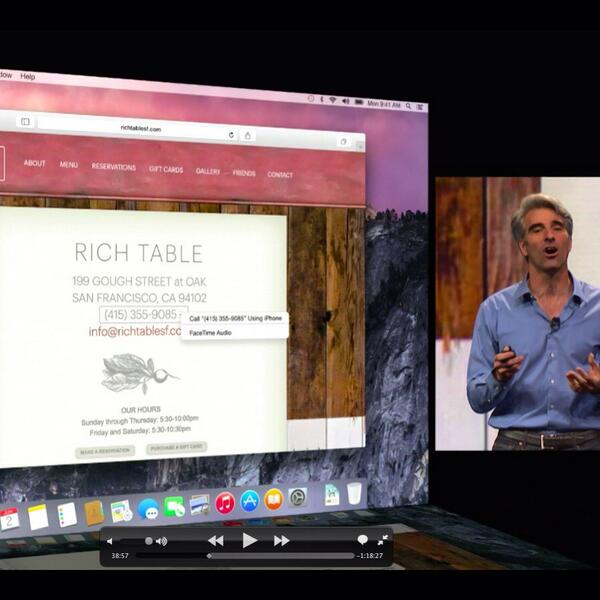Open the MENU page link
This screenshot has height=600, width=600.
[x=69, y=165]
